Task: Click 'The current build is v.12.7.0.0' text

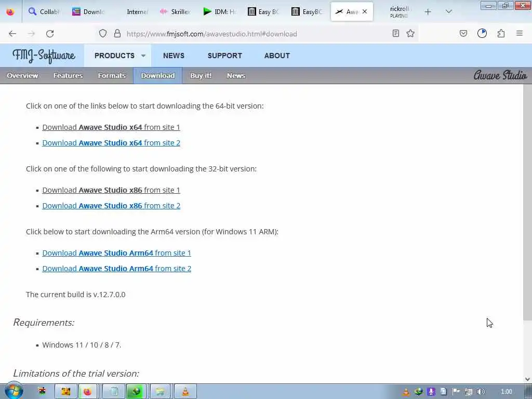Action: click(x=76, y=295)
